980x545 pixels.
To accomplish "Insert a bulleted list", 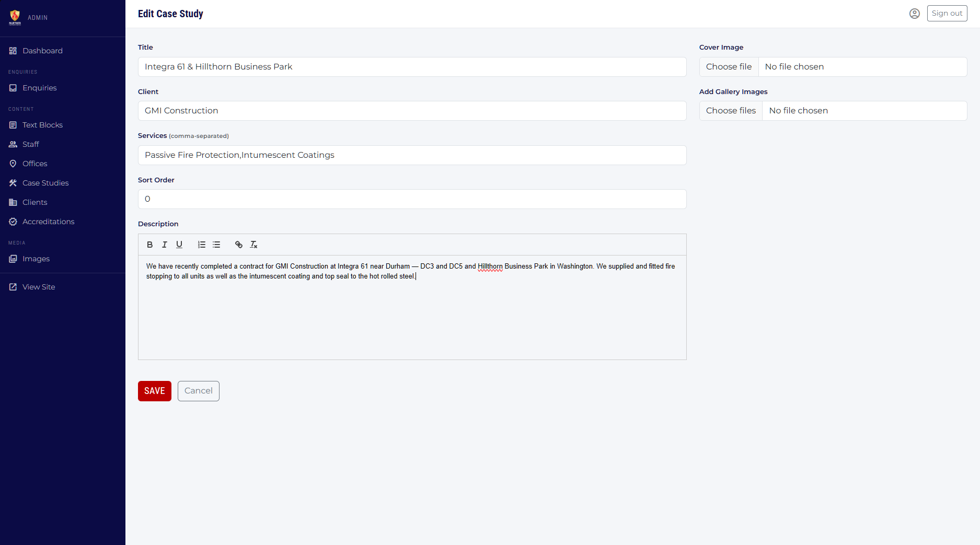I will pos(216,245).
